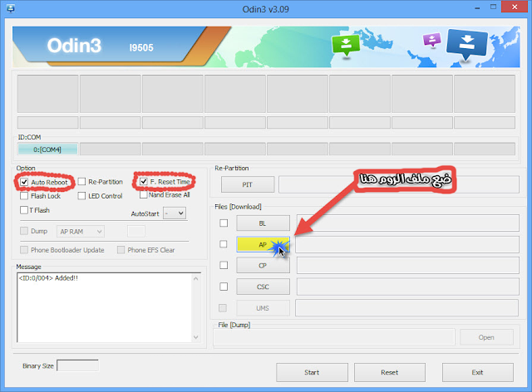Enable the T Flash checkbox
Screen dimensions: 532x392
(24, 210)
